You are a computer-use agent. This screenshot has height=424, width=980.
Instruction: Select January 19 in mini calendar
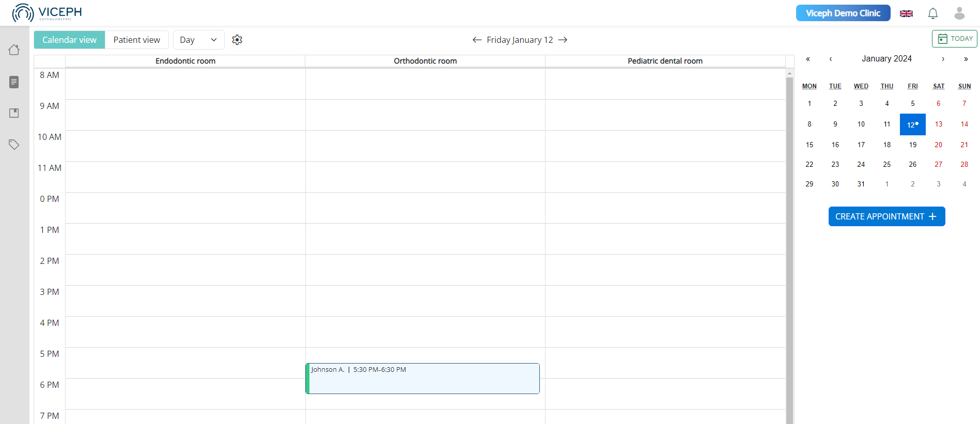(x=912, y=145)
